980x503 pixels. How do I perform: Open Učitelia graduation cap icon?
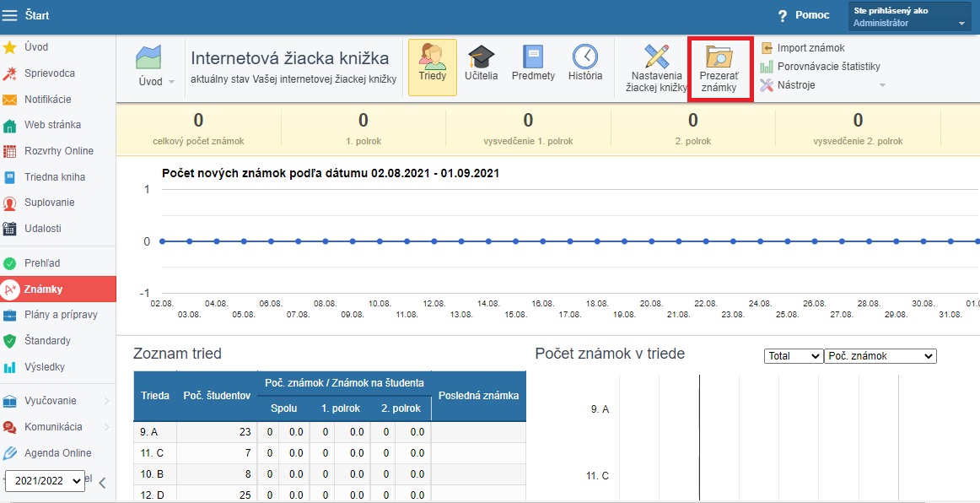[482, 57]
